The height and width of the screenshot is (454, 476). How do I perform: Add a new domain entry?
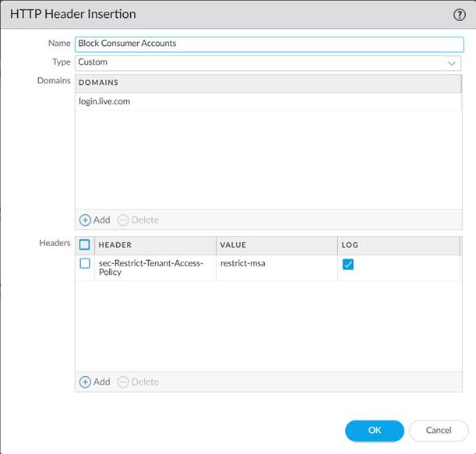pyautogui.click(x=95, y=220)
